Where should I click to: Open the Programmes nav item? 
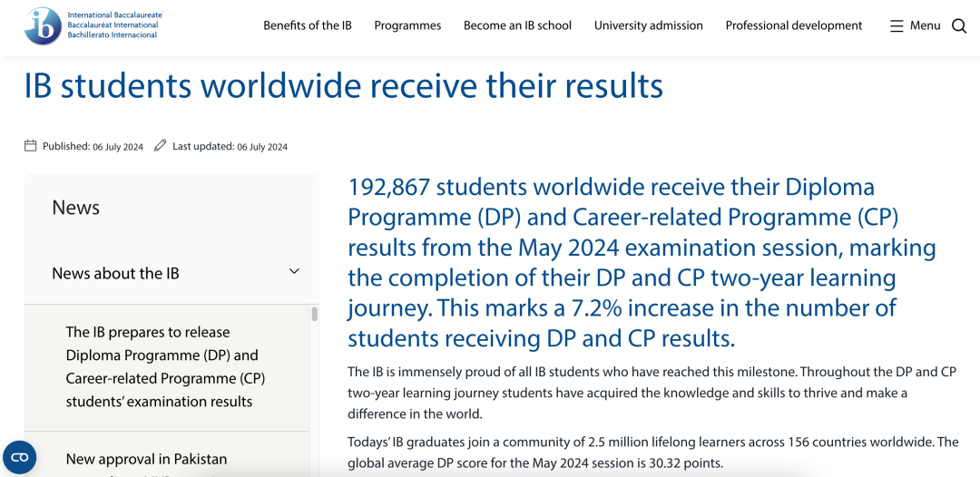pyautogui.click(x=407, y=25)
